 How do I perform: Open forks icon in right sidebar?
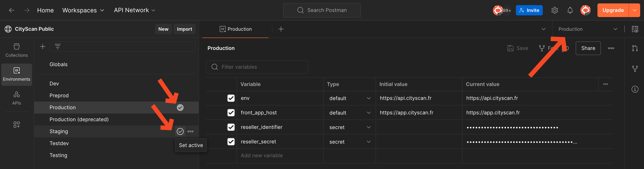[635, 69]
